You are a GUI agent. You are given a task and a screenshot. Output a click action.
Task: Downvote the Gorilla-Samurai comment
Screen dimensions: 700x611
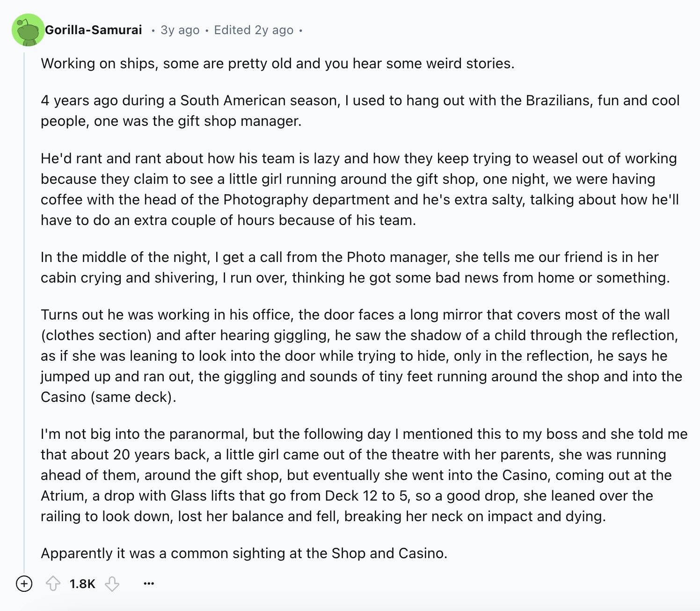pyautogui.click(x=112, y=583)
